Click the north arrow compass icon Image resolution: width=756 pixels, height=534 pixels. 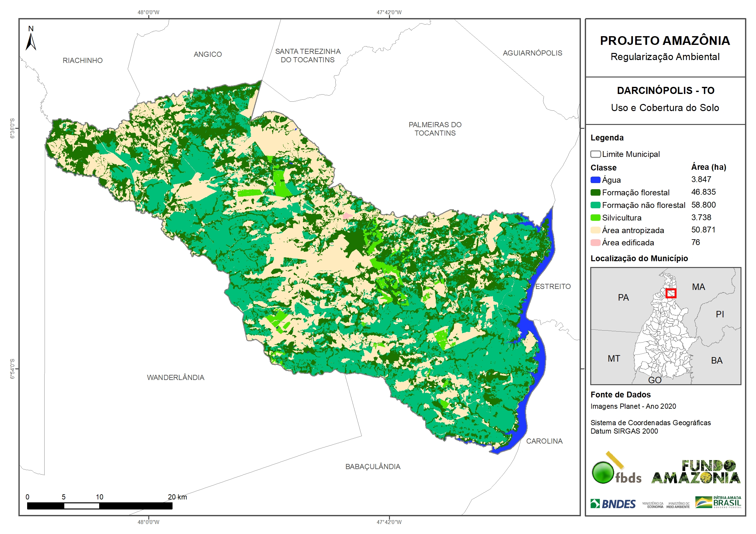click(31, 42)
